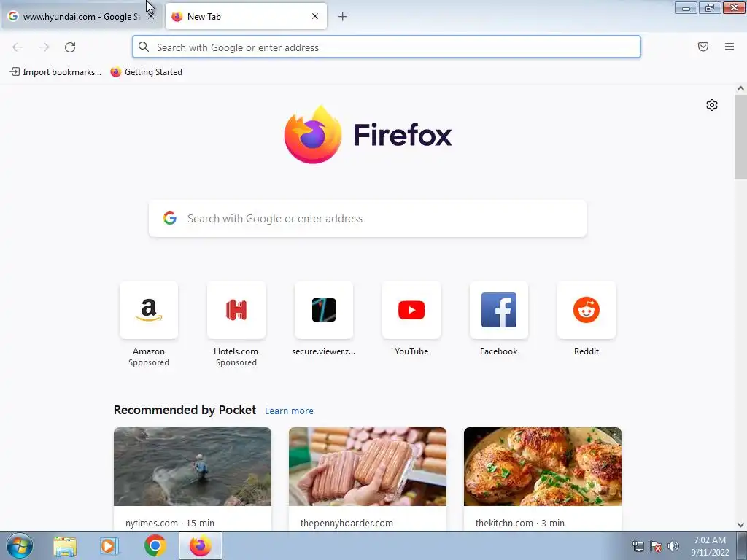Open the Amazon shortcut tile
This screenshot has height=560, width=747.
tap(149, 310)
